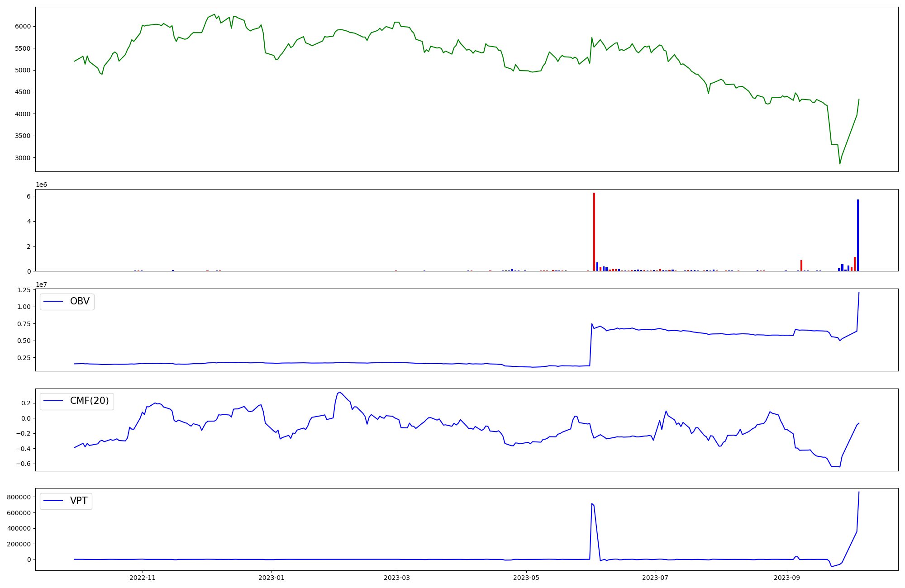Click the tallest blue volume bar at the far right
The width and height of the screenshot is (905, 588).
tap(857, 235)
